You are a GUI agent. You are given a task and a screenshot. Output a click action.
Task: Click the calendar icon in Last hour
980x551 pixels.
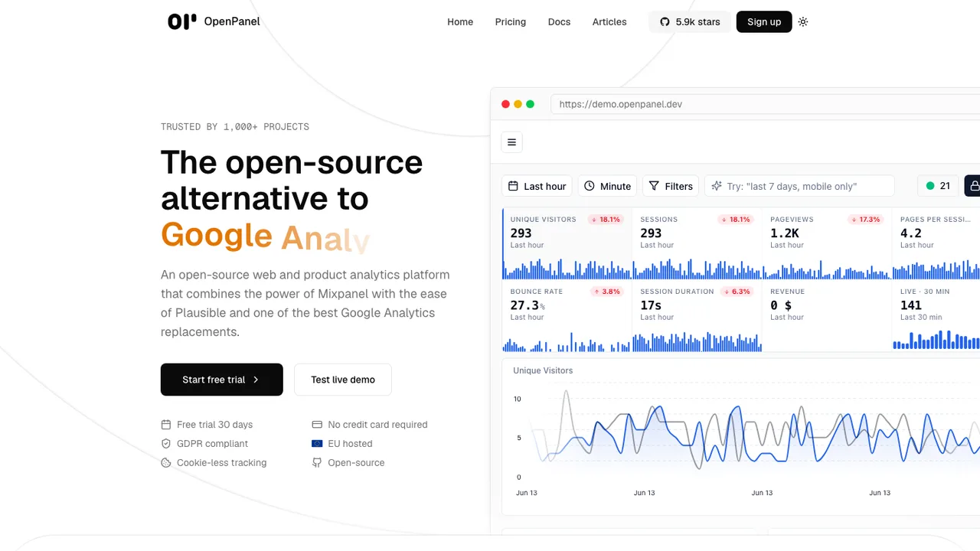[514, 186]
